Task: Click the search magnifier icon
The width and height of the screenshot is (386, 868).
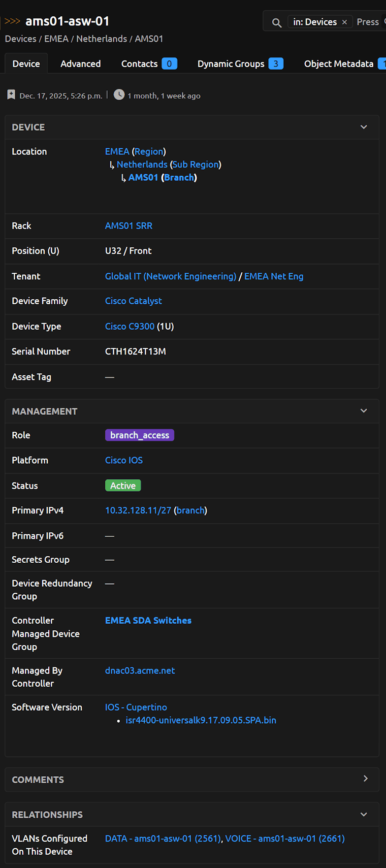Action: (277, 22)
